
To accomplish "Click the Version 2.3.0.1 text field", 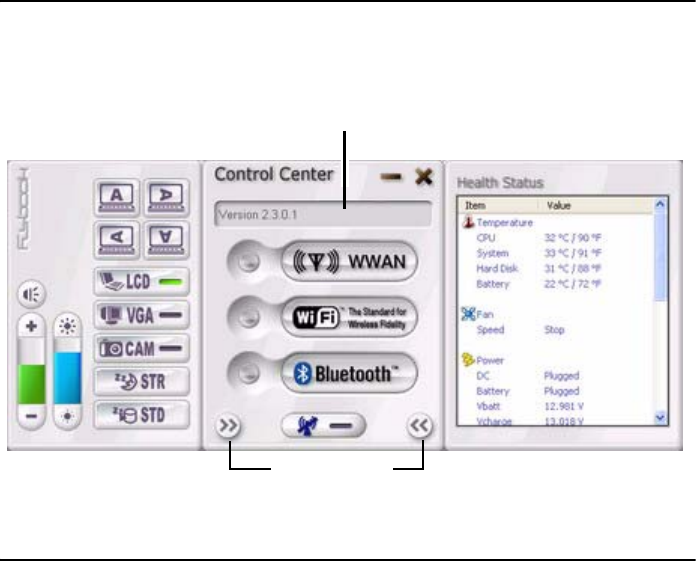I will coord(323,214).
